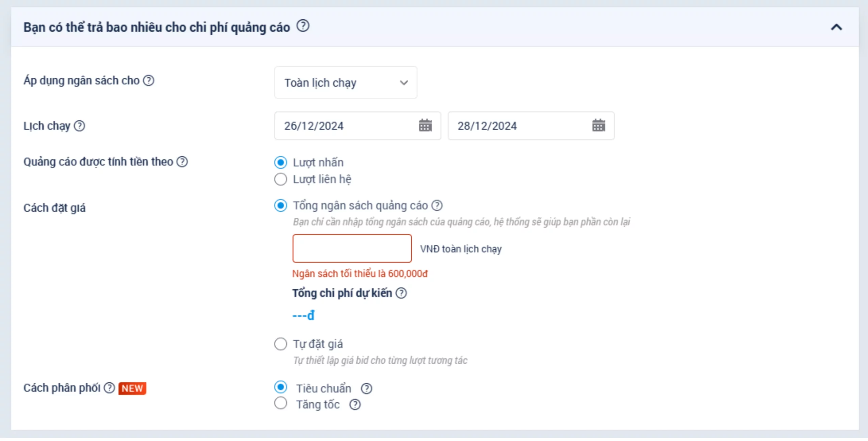The height and width of the screenshot is (441, 868).
Task: Click help icon beside Cách phân phối label
Action: [x=109, y=388]
